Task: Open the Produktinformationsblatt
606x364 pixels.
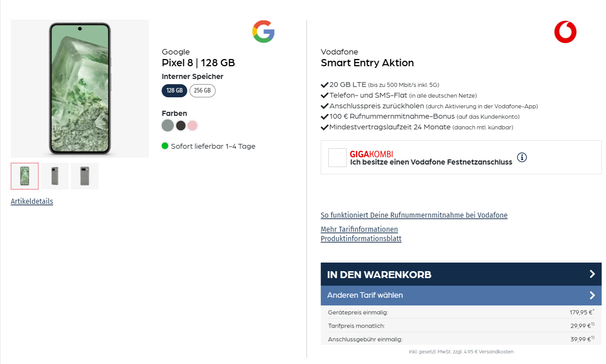Action: tap(361, 238)
